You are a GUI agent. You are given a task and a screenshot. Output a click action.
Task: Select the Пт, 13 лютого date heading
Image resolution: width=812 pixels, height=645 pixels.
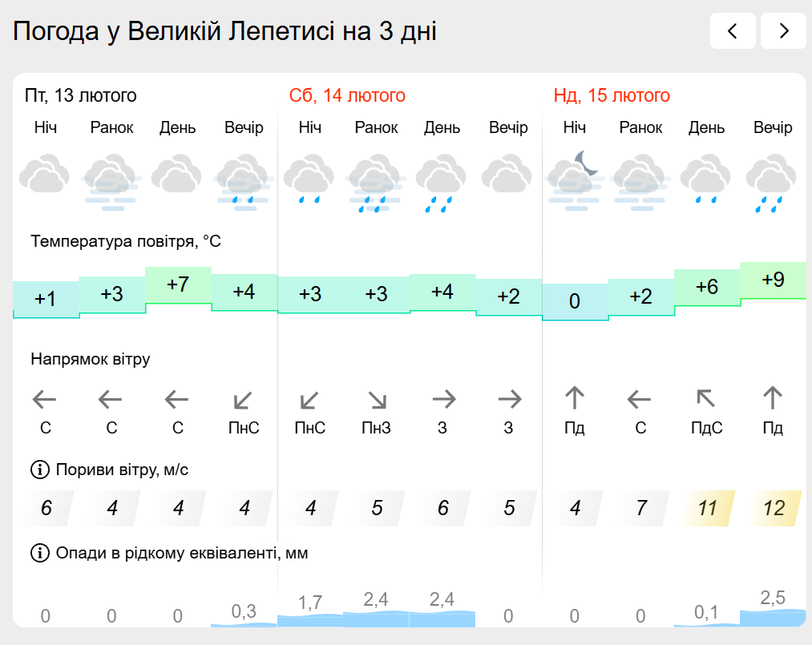pyautogui.click(x=81, y=96)
